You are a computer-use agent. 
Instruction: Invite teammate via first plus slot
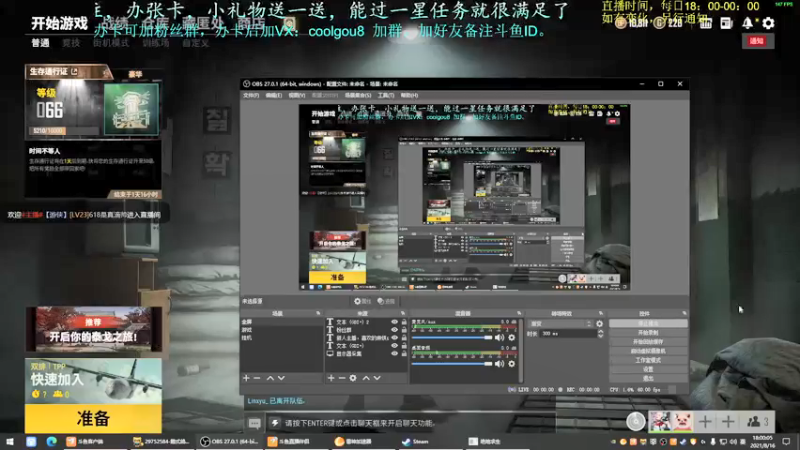tap(705, 421)
